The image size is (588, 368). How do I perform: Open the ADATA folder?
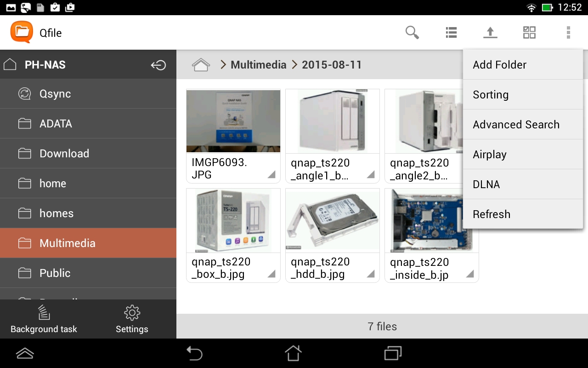[88, 124]
